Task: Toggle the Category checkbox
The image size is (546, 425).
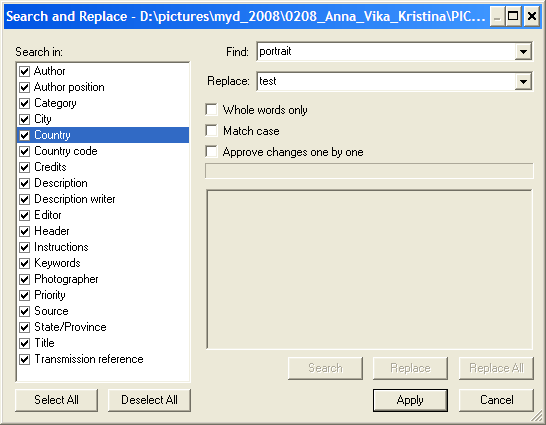Action: [x=24, y=103]
